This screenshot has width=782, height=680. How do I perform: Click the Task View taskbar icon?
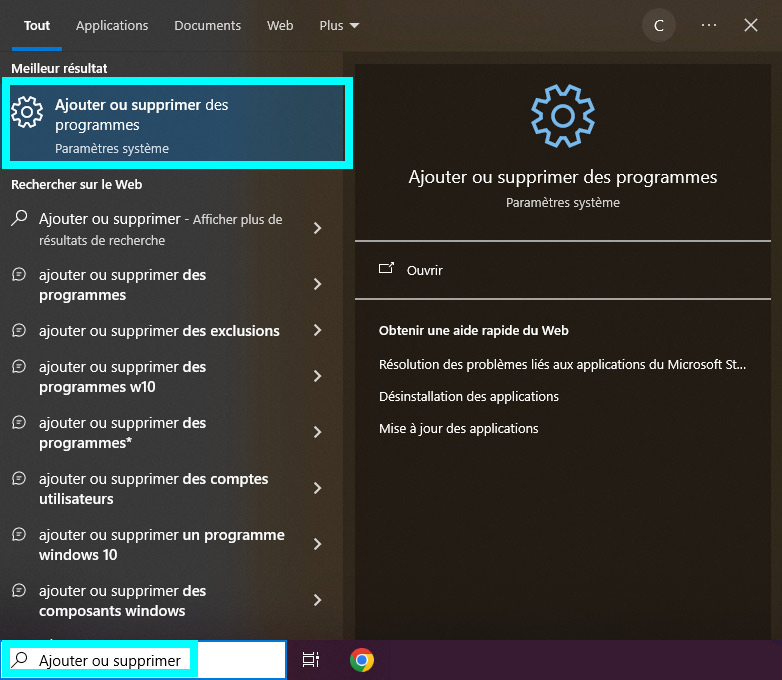311,660
